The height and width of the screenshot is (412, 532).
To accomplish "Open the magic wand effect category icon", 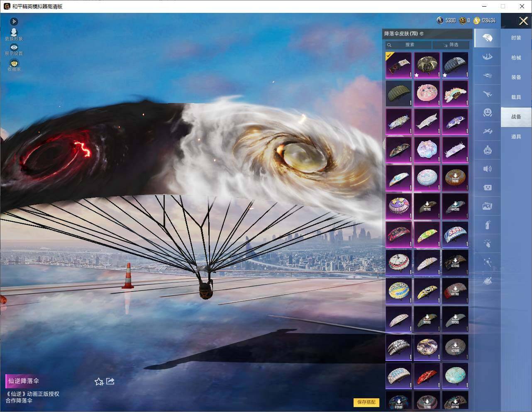I will 488,262.
